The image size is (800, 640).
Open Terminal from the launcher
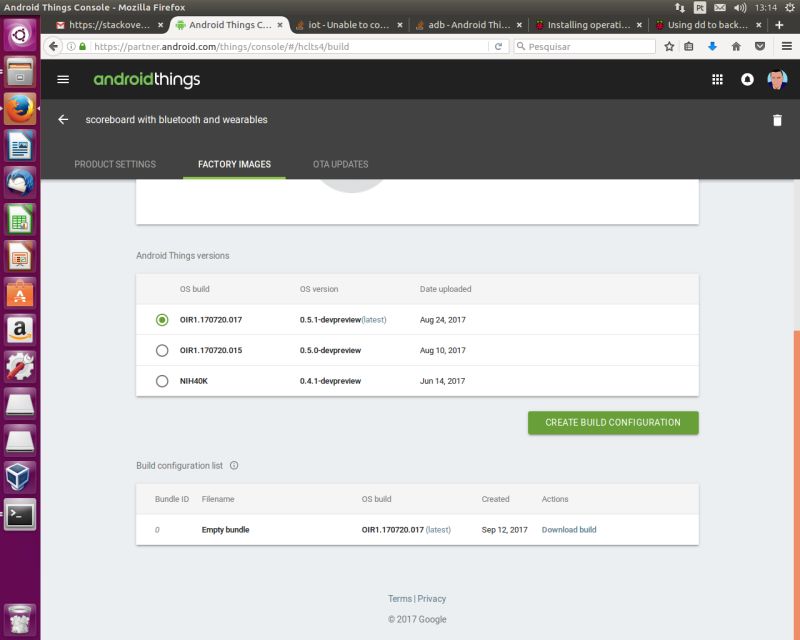point(20,514)
